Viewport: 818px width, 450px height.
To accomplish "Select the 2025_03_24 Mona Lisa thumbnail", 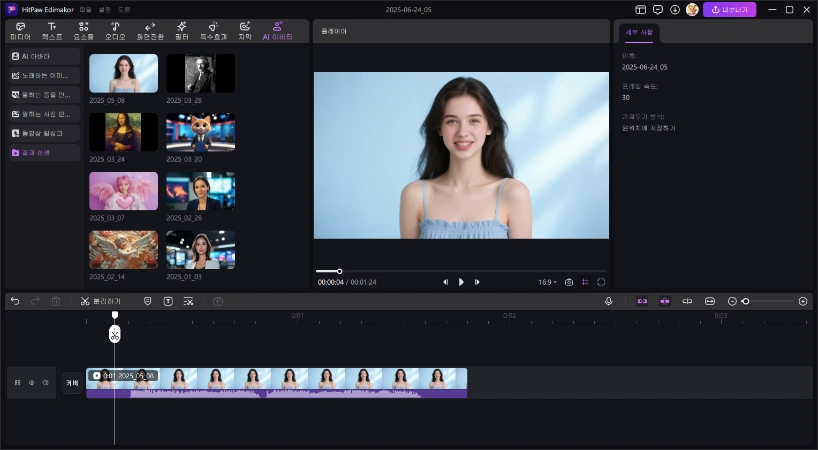I will (x=124, y=132).
